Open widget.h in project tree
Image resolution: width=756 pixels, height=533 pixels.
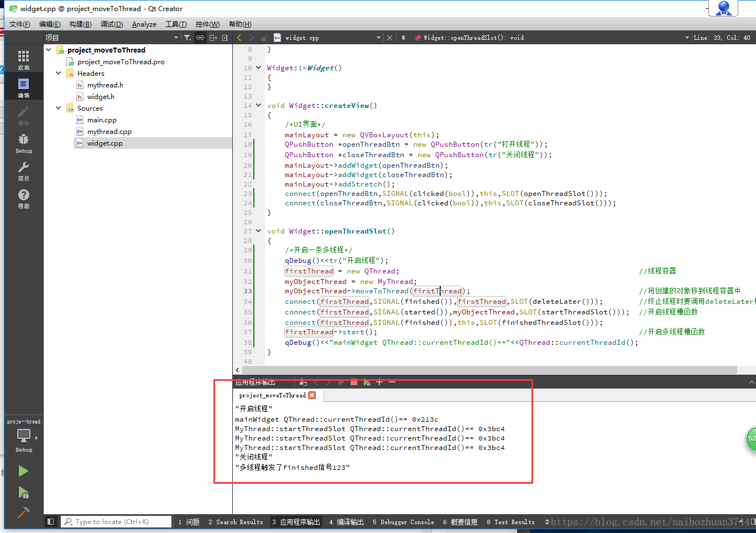coord(101,96)
